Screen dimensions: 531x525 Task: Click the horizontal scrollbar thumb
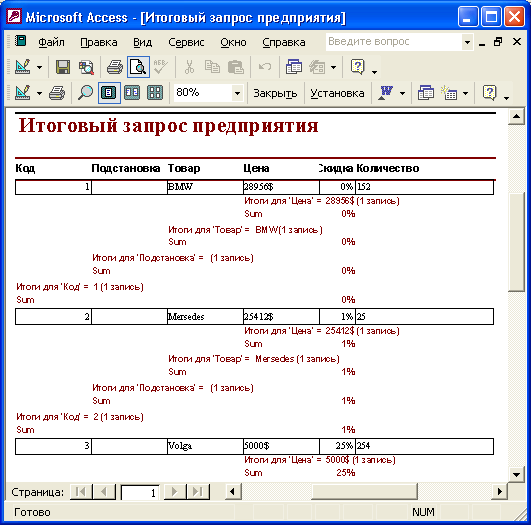click(364, 491)
